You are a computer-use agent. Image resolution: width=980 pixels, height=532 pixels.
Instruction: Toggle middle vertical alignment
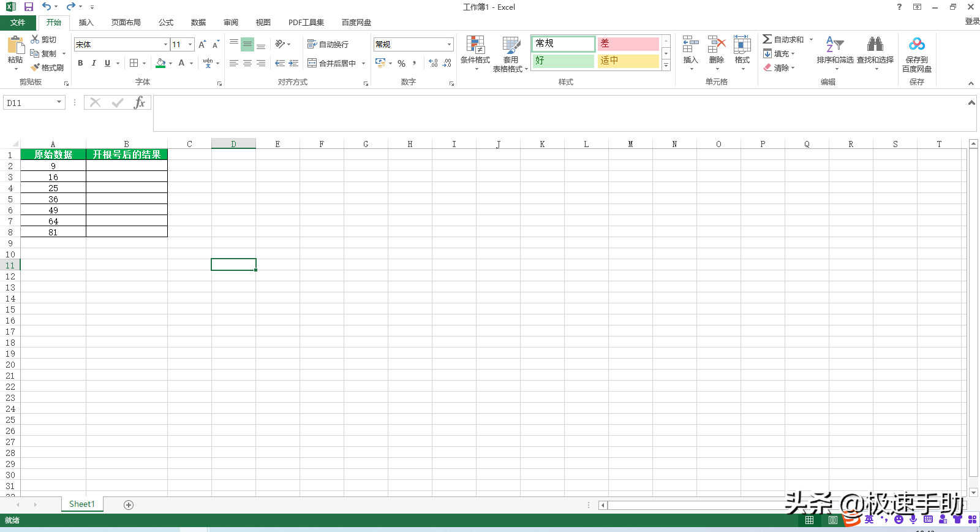tap(247, 44)
